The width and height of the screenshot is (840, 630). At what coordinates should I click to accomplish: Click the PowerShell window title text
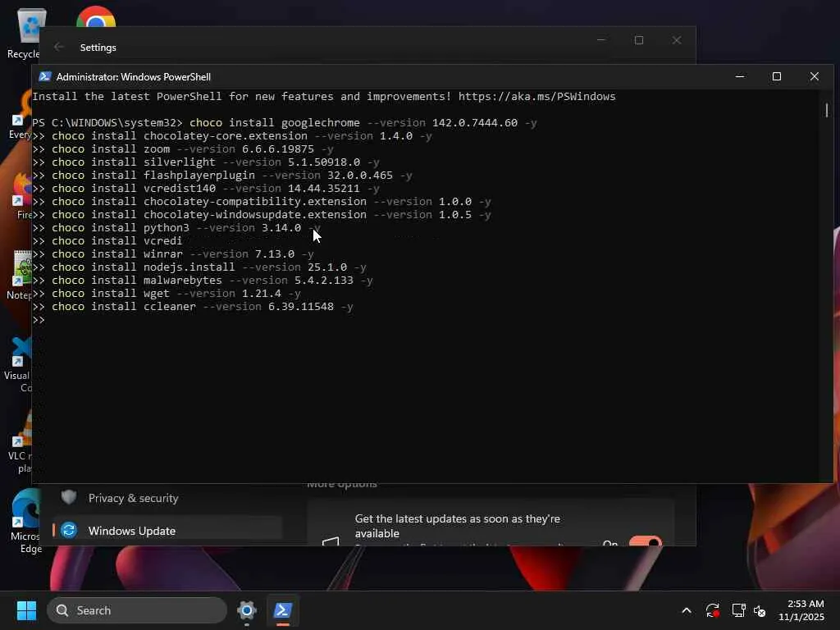pyautogui.click(x=134, y=76)
